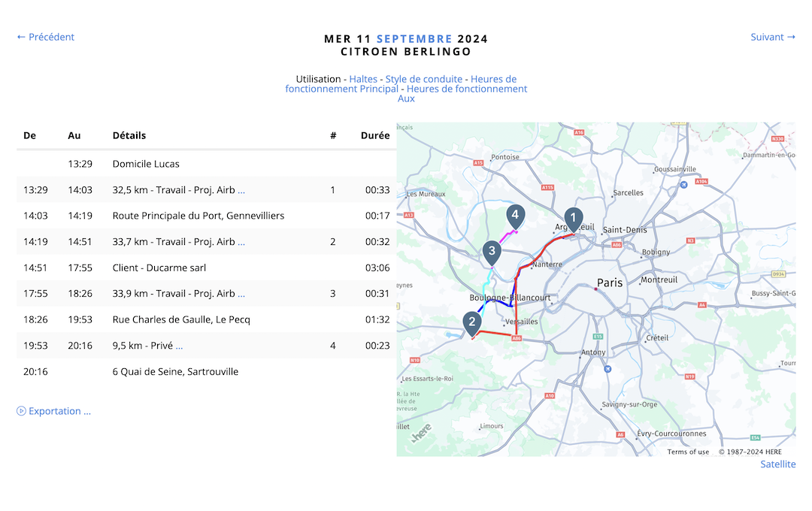Click the 'Détails' column header

click(129, 136)
